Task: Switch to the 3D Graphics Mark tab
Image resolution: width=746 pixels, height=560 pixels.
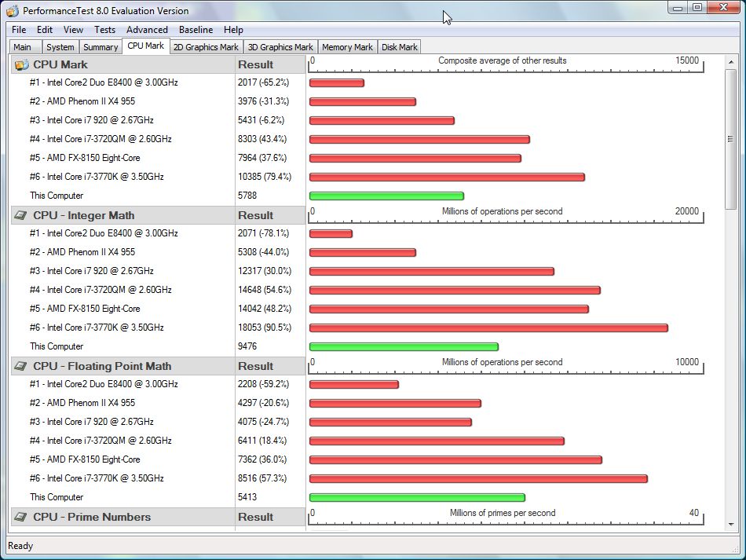Action: 280,47
